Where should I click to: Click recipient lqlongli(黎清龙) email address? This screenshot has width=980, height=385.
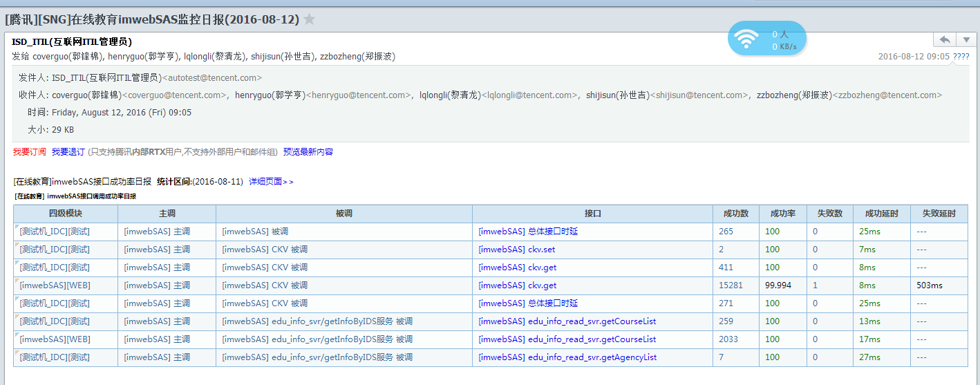coord(529,95)
